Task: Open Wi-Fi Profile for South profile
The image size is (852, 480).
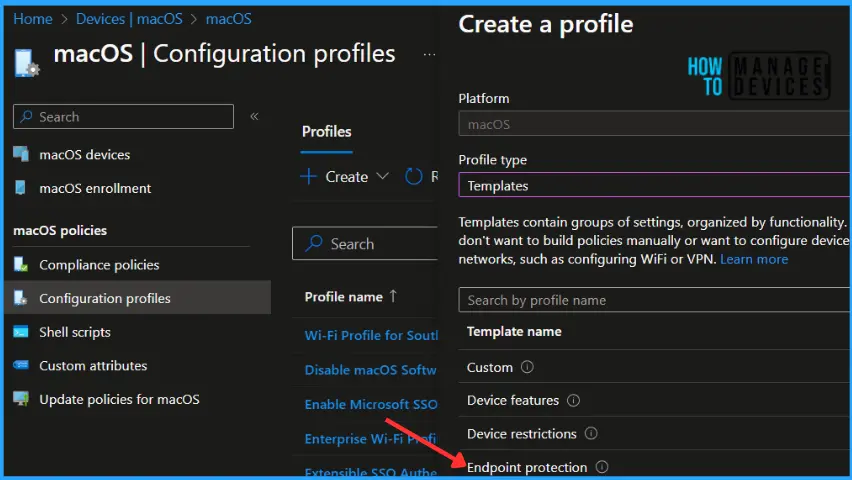Action: pos(371,335)
